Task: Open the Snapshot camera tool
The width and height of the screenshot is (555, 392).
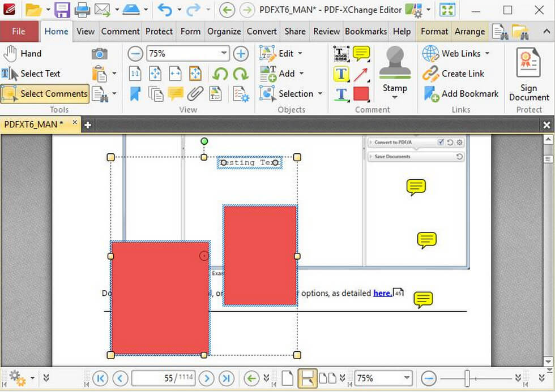Action: 100,53
